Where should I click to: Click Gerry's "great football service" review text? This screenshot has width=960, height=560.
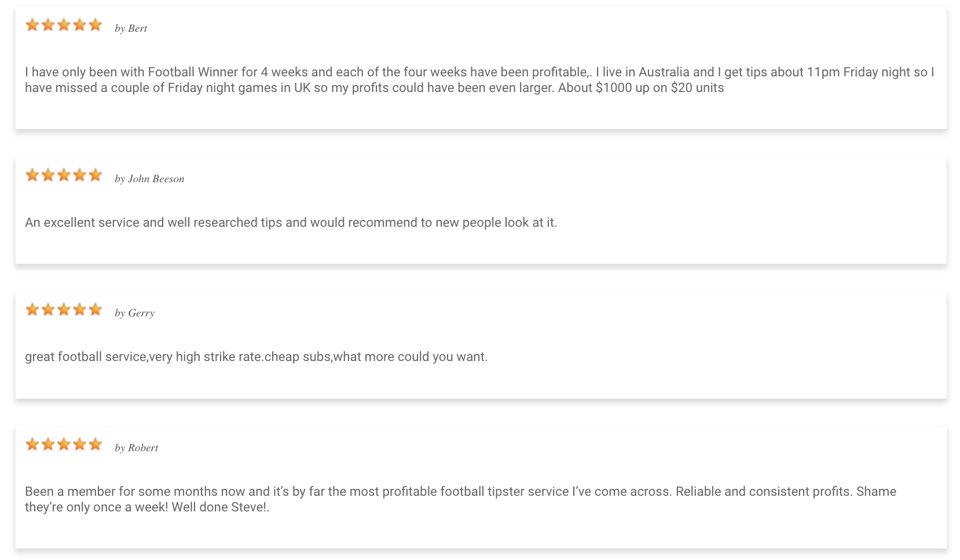point(256,357)
